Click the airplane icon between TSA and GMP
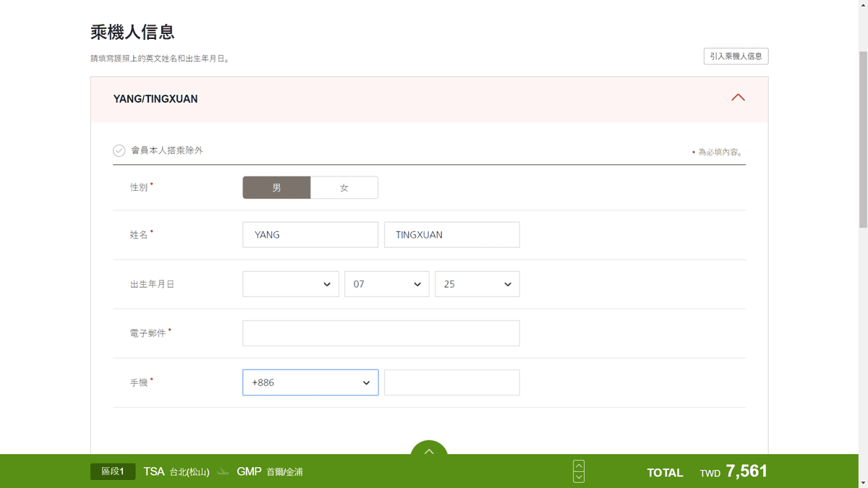This screenshot has height=488, width=868. [x=223, y=472]
